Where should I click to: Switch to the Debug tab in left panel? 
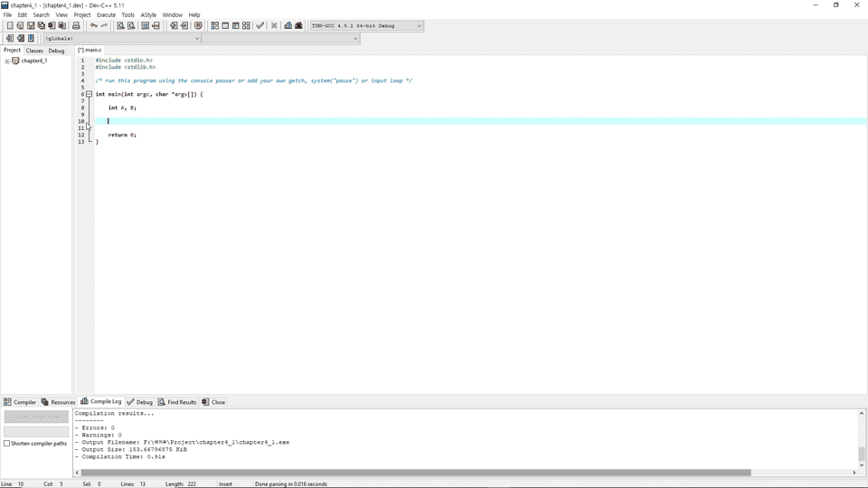pyautogui.click(x=56, y=51)
